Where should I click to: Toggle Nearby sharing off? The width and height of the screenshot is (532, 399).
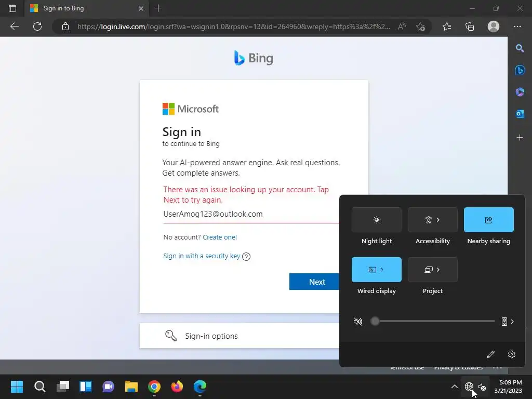(488, 220)
